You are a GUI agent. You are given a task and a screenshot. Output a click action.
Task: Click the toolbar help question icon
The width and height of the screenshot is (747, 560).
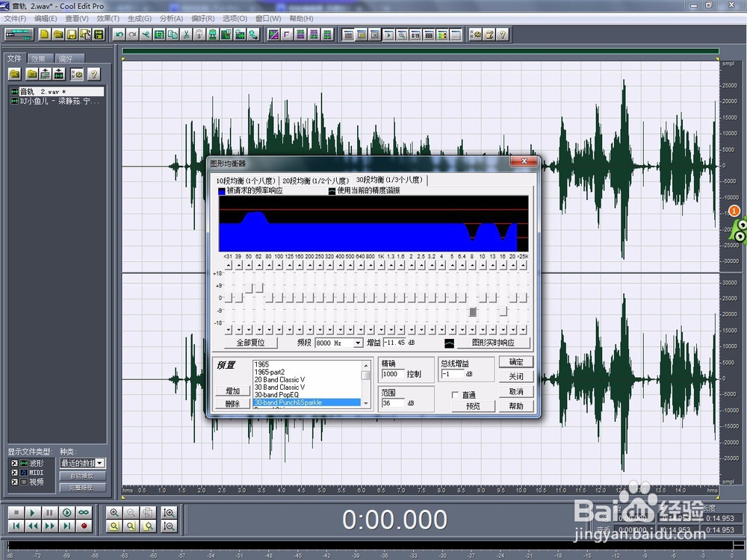coord(503,34)
